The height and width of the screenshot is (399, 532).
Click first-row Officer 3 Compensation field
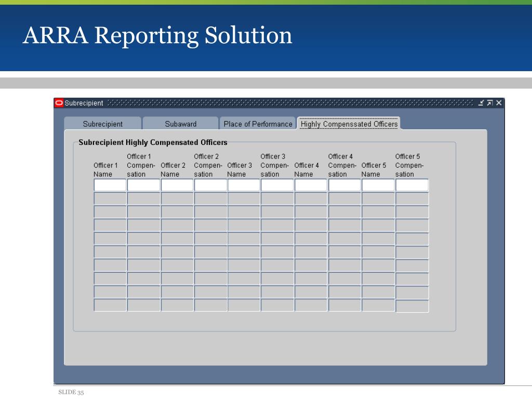(277, 185)
